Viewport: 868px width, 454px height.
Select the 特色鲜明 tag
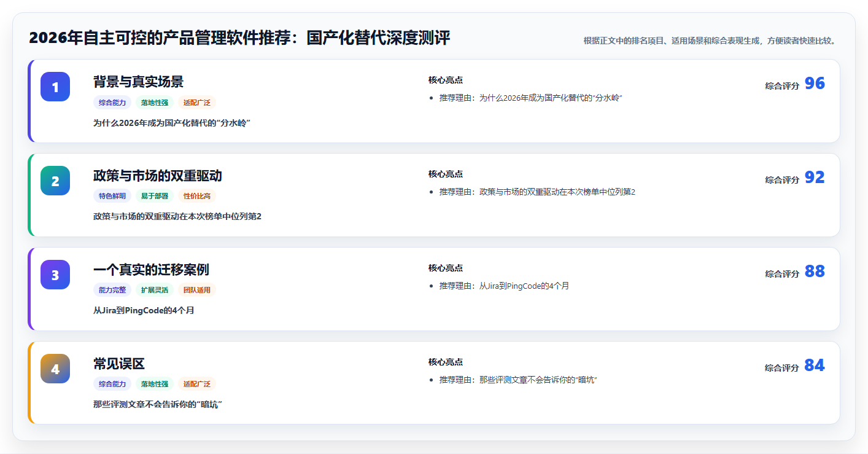112,197
